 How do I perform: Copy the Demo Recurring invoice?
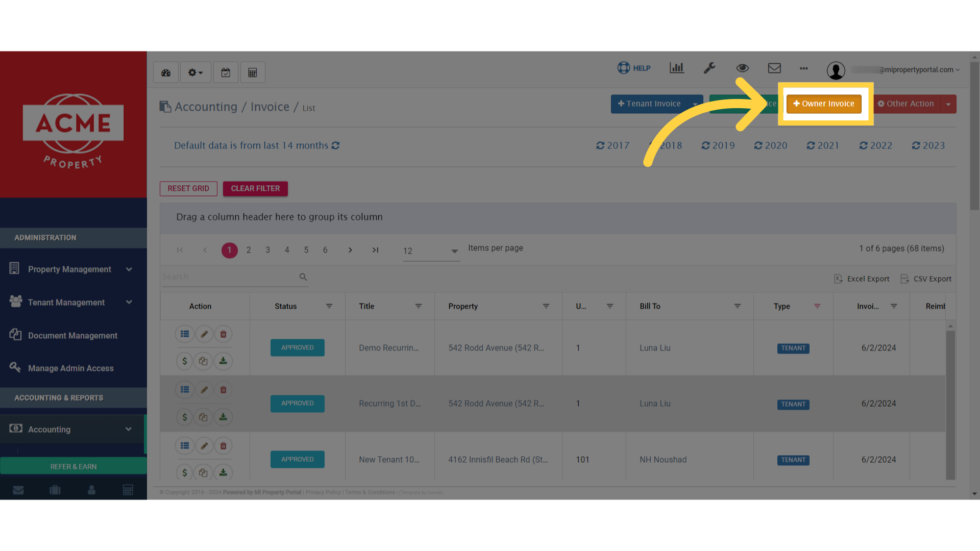pyautogui.click(x=203, y=361)
